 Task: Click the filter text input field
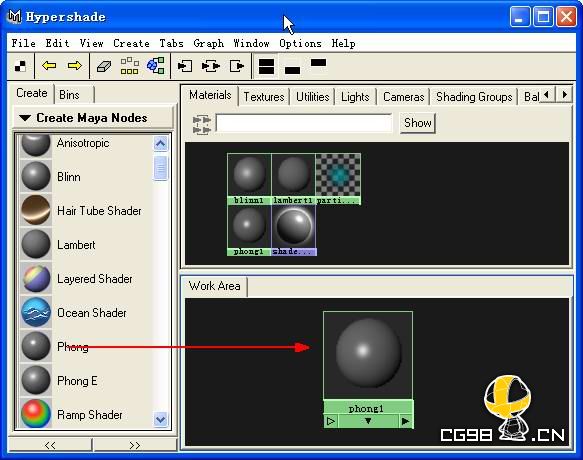pyautogui.click(x=304, y=123)
